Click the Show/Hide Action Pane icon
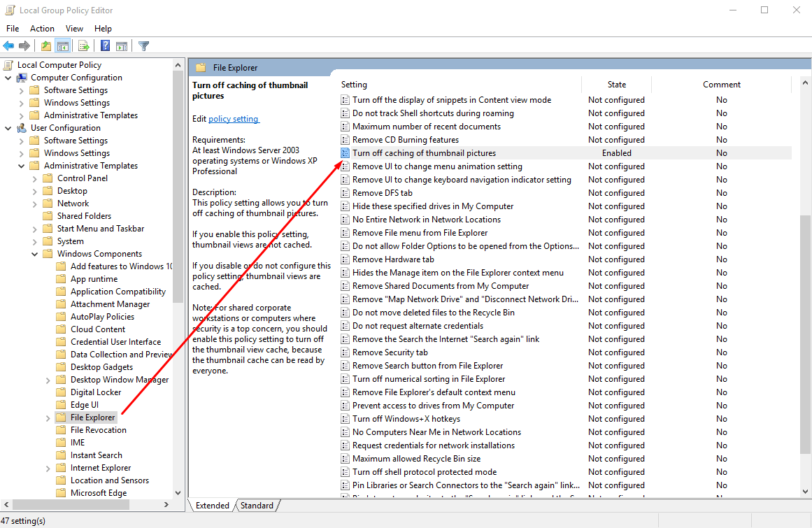This screenshot has height=528, width=812. pos(120,45)
